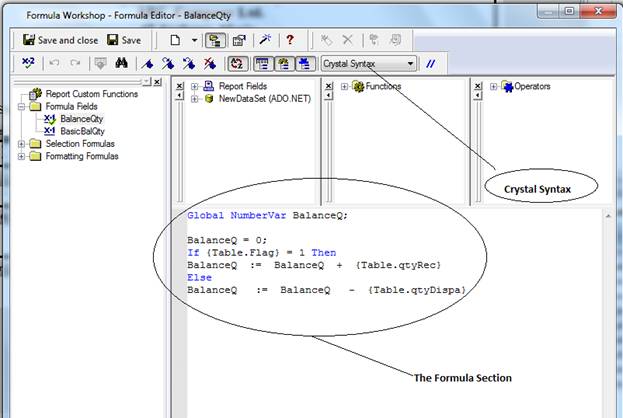The image size is (623, 418).
Task: Click the Undo arrow icon
Action: click(54, 63)
